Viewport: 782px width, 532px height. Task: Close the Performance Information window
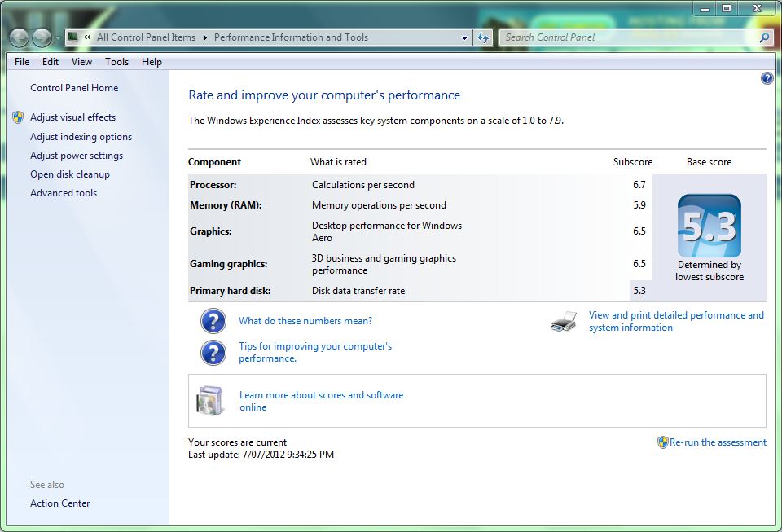point(757,8)
